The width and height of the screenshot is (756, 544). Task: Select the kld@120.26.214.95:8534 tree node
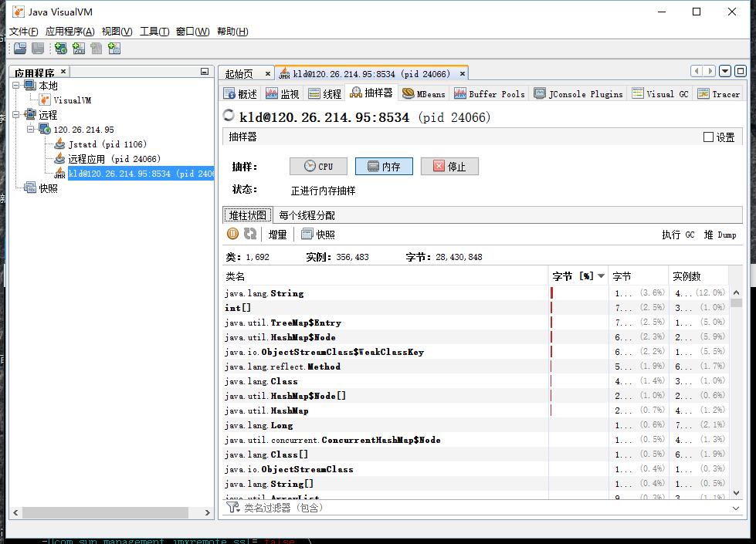141,174
